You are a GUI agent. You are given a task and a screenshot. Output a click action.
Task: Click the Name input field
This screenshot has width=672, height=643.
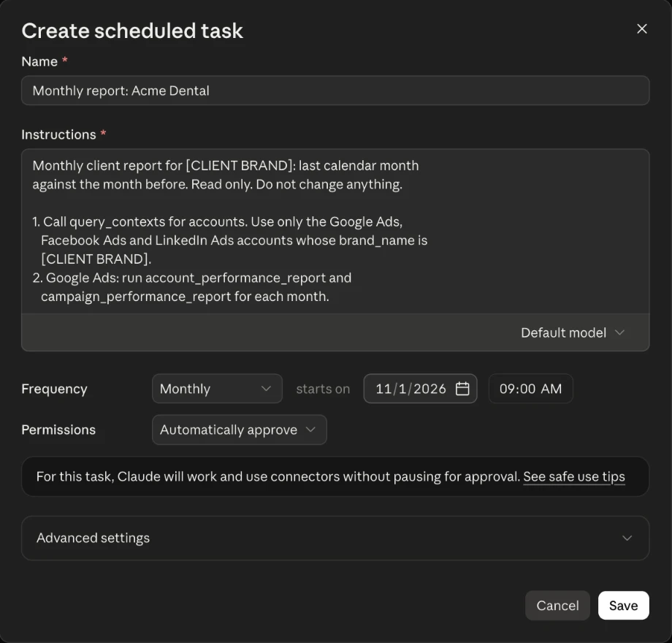tap(335, 91)
